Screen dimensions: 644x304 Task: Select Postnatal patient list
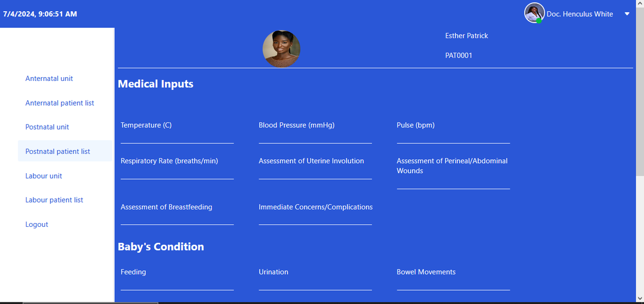pyautogui.click(x=65, y=151)
